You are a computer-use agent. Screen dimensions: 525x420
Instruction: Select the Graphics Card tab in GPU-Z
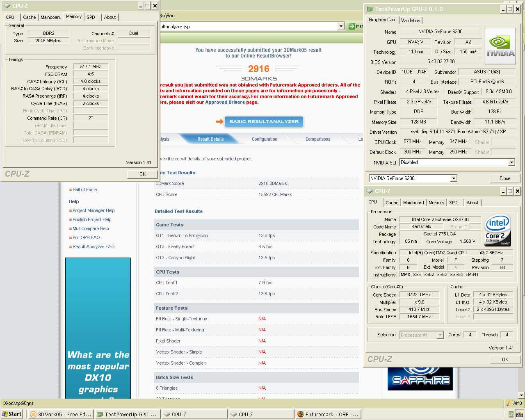382,20
